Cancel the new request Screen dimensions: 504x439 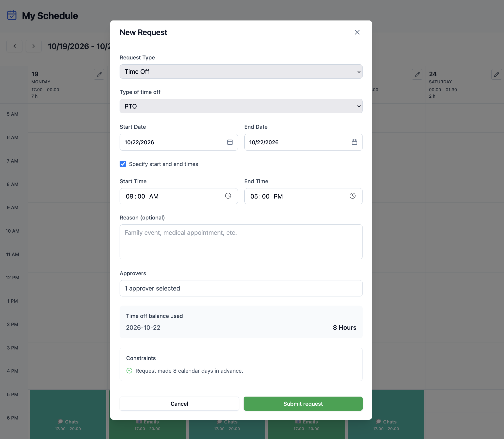coord(179,403)
